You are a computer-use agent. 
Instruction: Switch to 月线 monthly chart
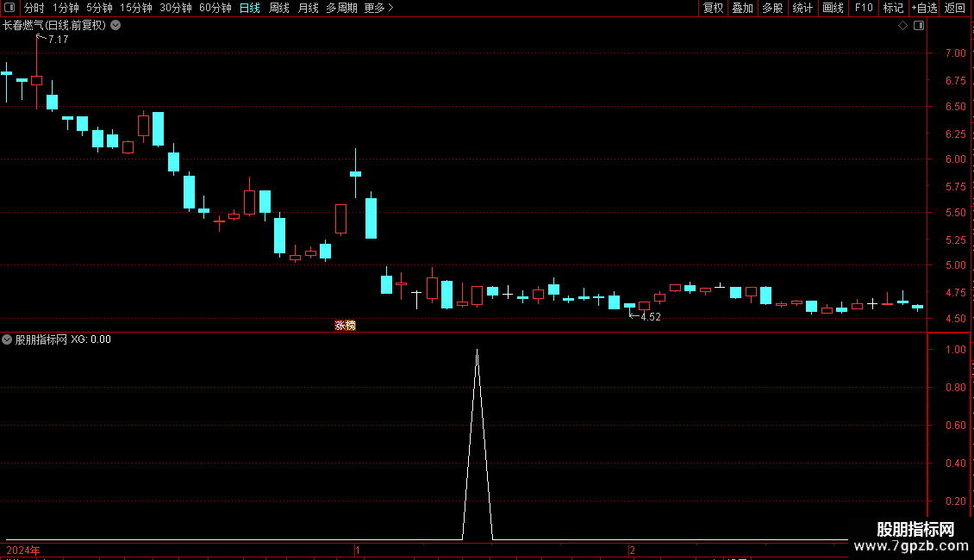(x=308, y=8)
